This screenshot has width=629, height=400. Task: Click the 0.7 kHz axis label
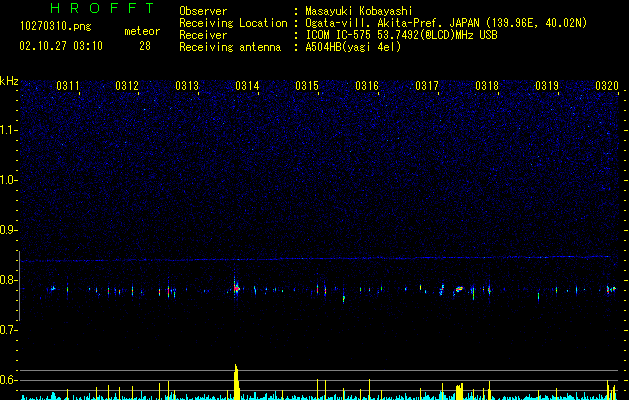8,330
